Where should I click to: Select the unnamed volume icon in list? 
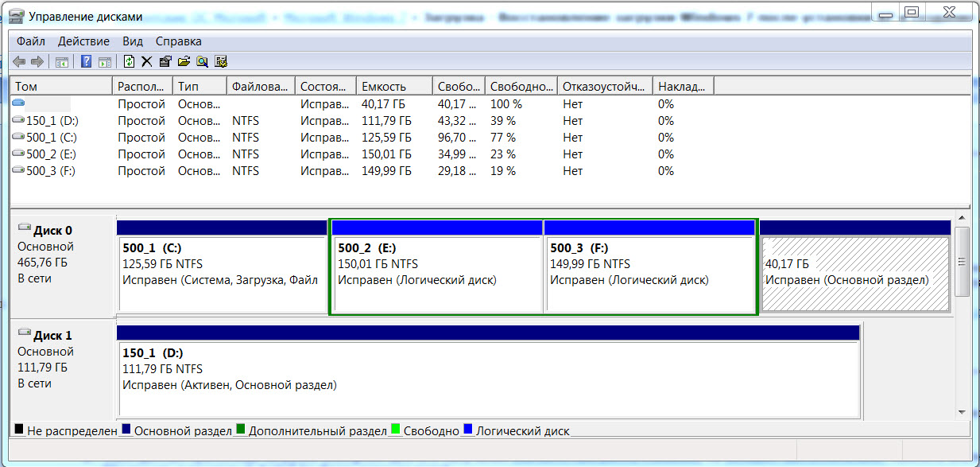(x=19, y=103)
